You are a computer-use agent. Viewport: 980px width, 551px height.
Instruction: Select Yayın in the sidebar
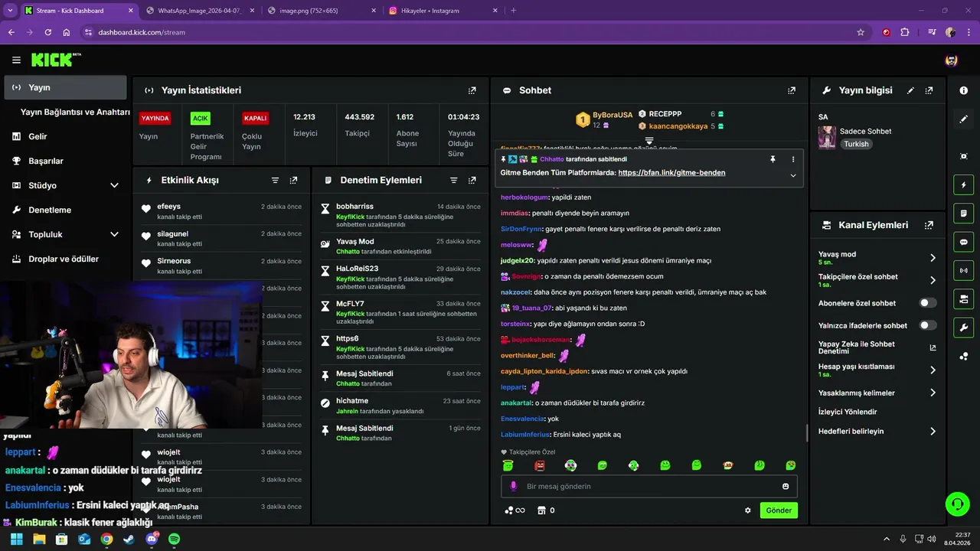[x=65, y=87]
